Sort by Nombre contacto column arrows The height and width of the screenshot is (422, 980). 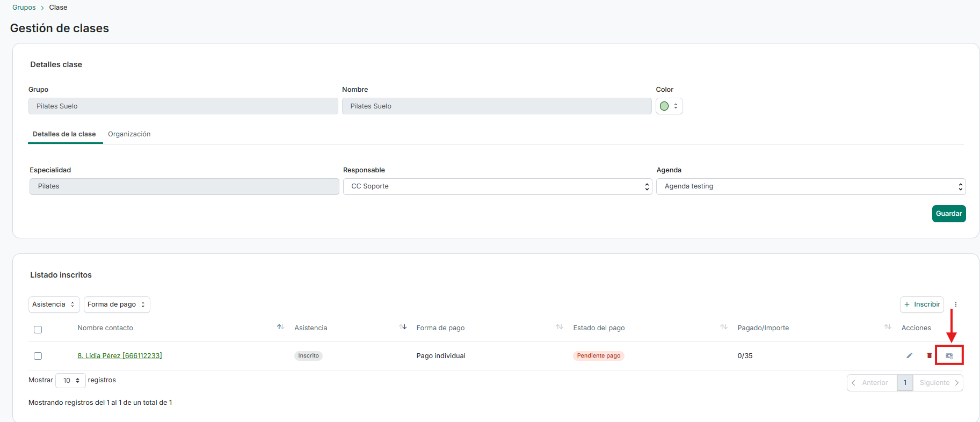pyautogui.click(x=280, y=327)
